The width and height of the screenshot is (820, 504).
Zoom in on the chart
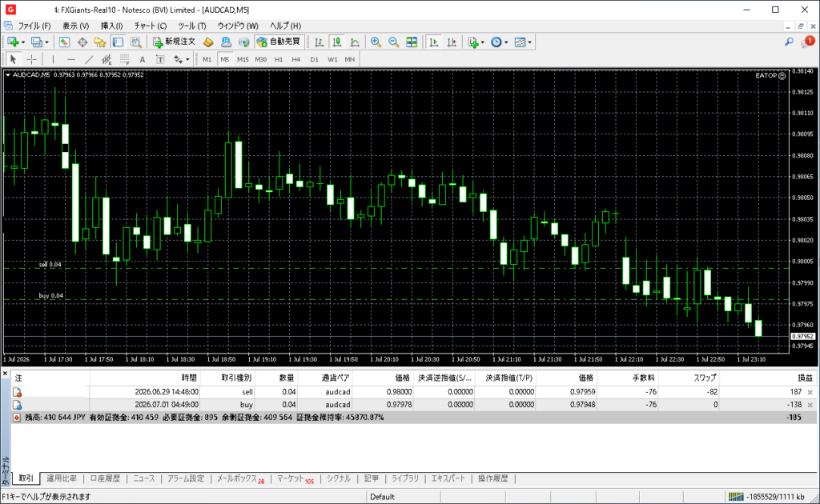(x=376, y=42)
